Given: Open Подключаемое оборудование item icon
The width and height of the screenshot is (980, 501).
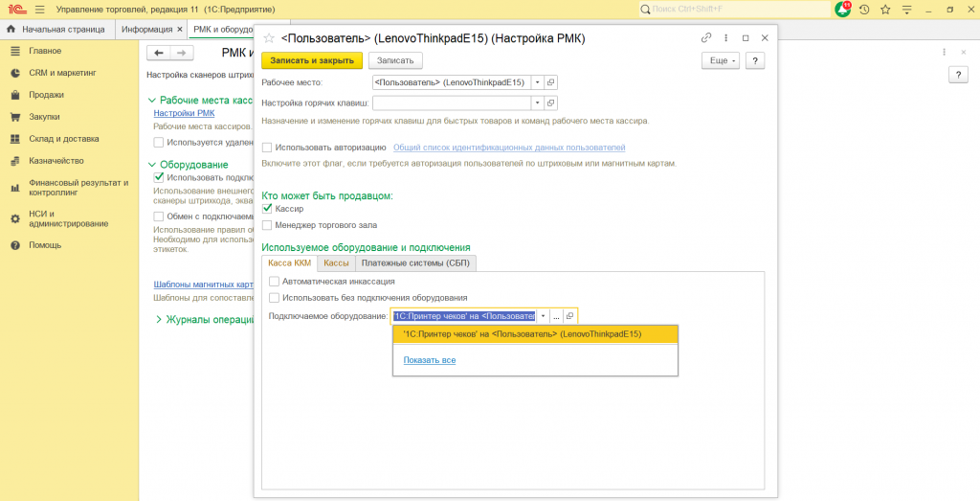Looking at the screenshot, I should coord(570,316).
